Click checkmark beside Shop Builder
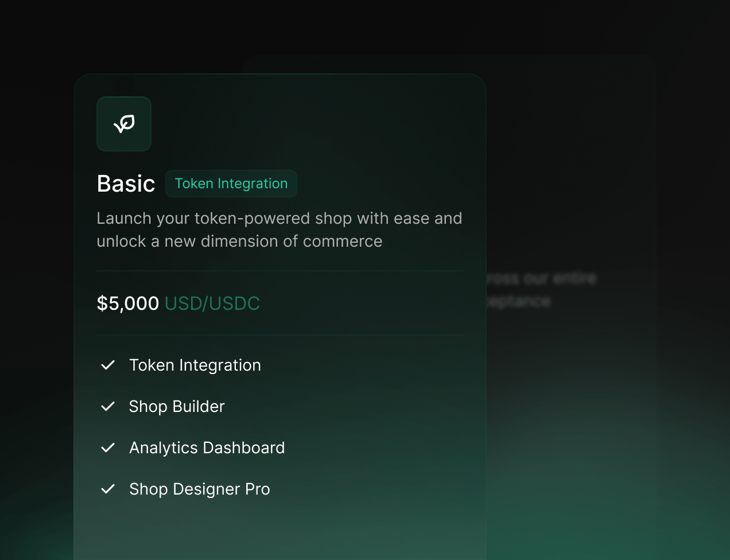The height and width of the screenshot is (560, 730). click(108, 406)
